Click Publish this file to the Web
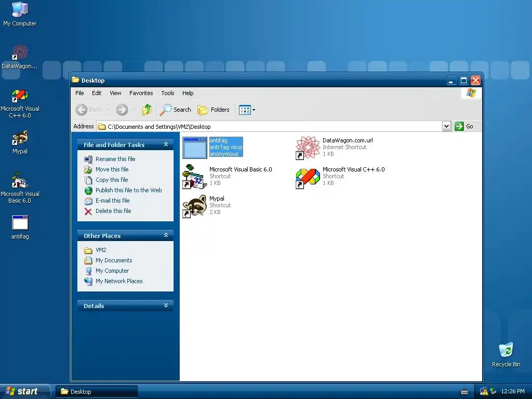 click(x=123, y=190)
